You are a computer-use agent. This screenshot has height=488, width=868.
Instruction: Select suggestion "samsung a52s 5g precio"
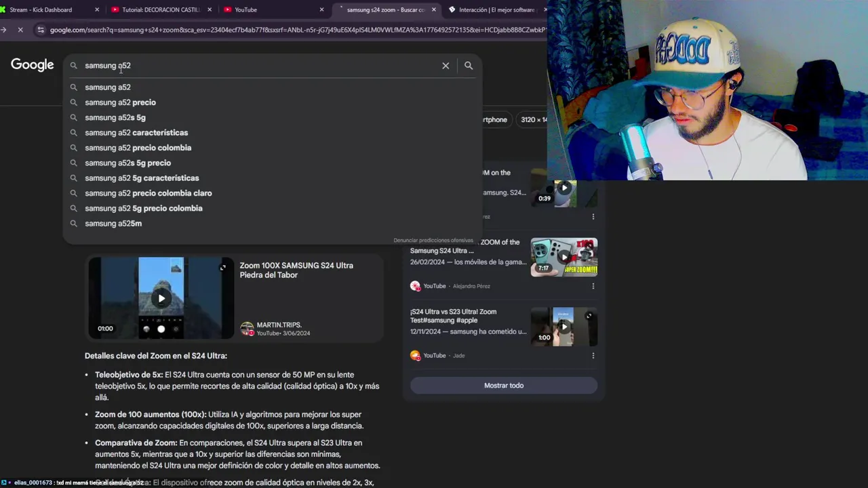tap(127, 163)
